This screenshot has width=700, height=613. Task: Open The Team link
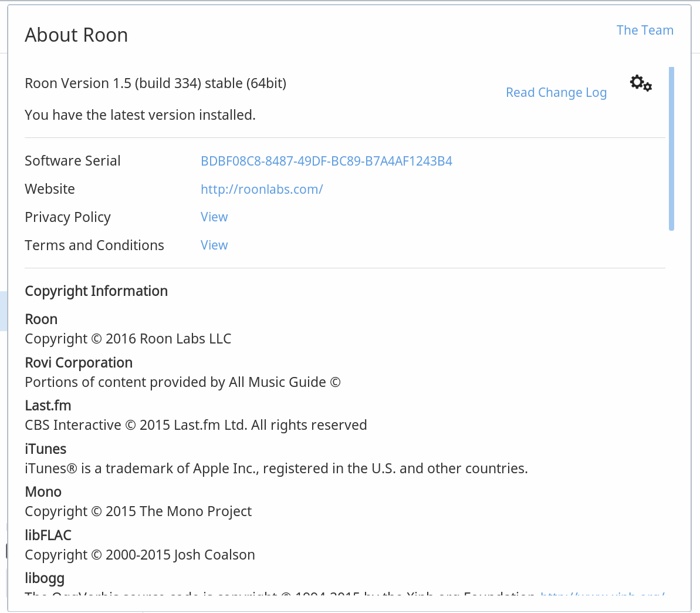[x=645, y=31]
